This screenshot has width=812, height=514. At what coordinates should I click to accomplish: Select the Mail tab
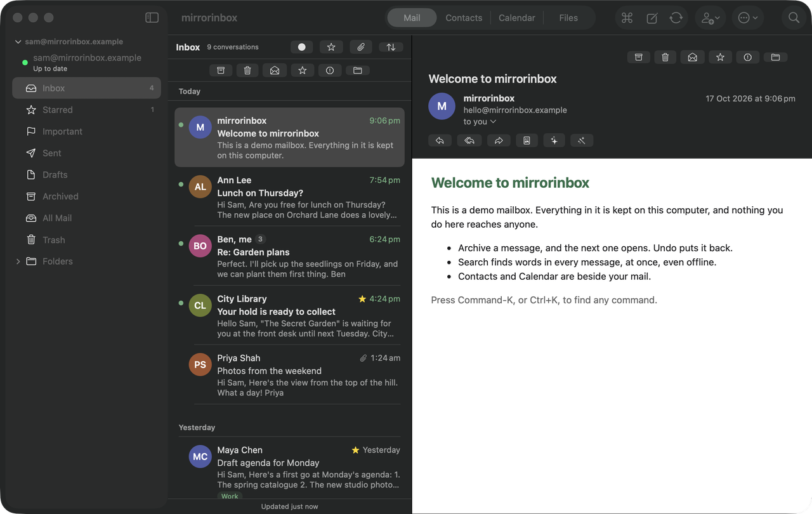click(412, 18)
